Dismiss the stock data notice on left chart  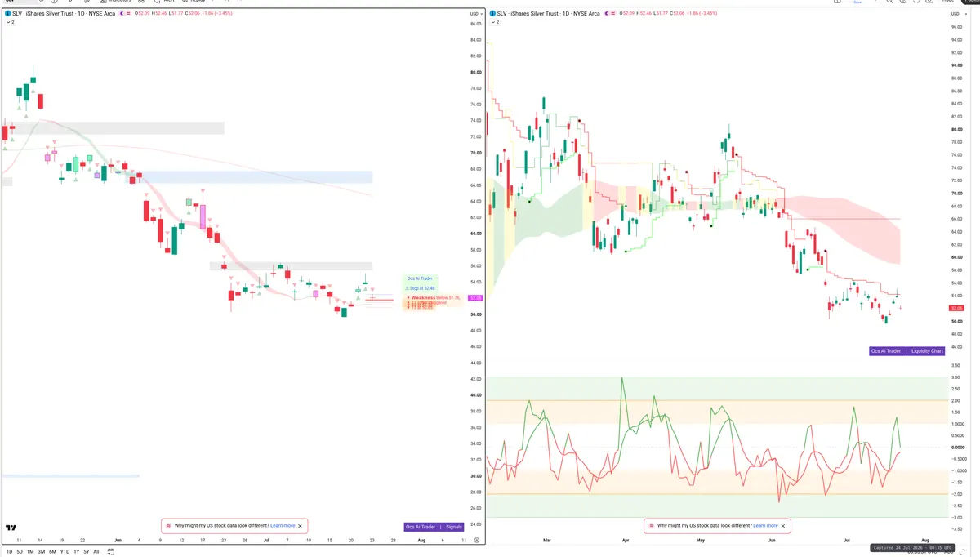(300, 526)
